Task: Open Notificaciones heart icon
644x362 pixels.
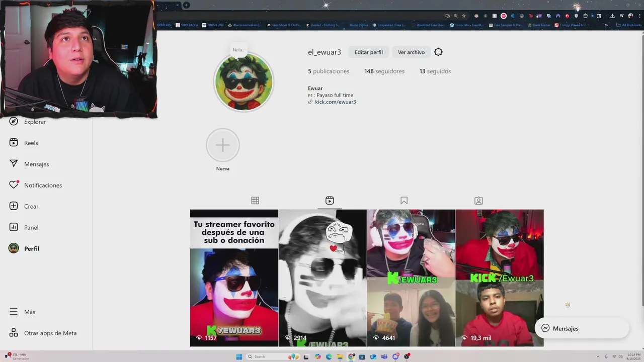Action: tap(14, 185)
